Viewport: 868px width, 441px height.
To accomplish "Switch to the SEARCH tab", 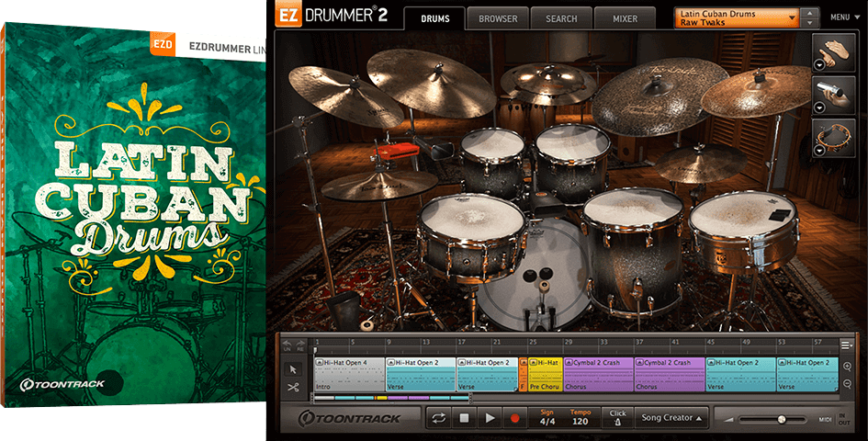I will pyautogui.click(x=561, y=19).
